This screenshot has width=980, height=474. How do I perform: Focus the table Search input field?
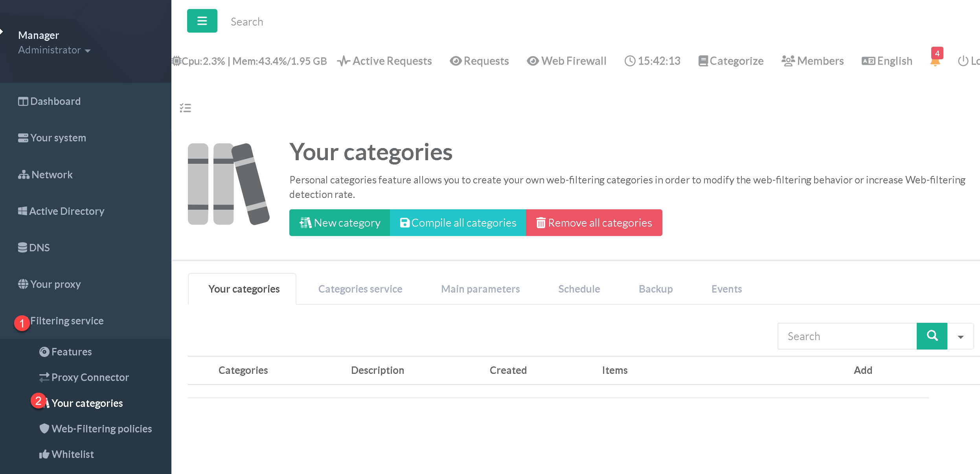tap(847, 336)
